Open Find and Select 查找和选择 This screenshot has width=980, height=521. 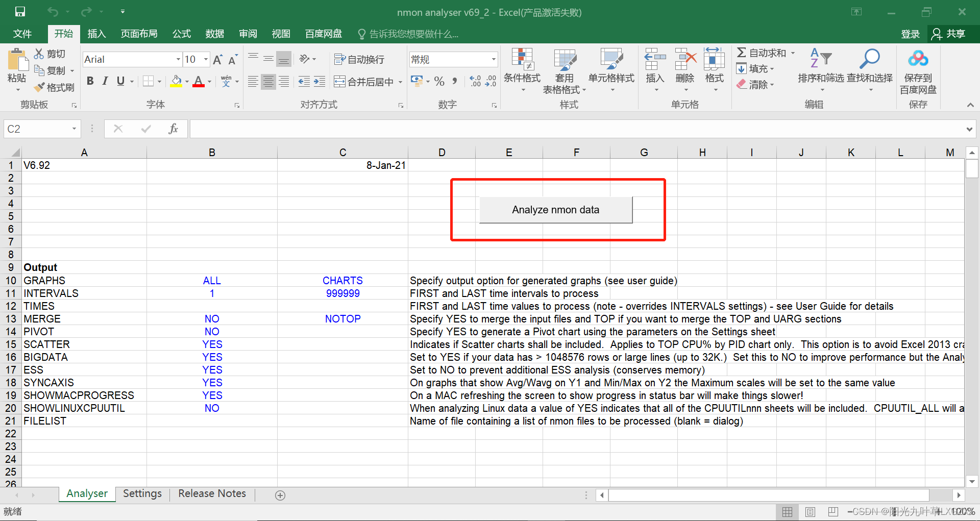[870, 70]
